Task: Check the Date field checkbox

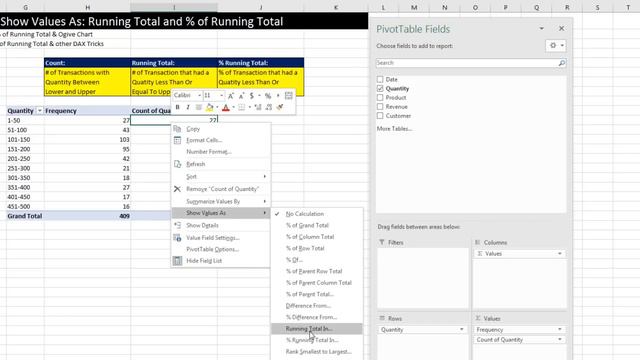Action: (x=380, y=79)
